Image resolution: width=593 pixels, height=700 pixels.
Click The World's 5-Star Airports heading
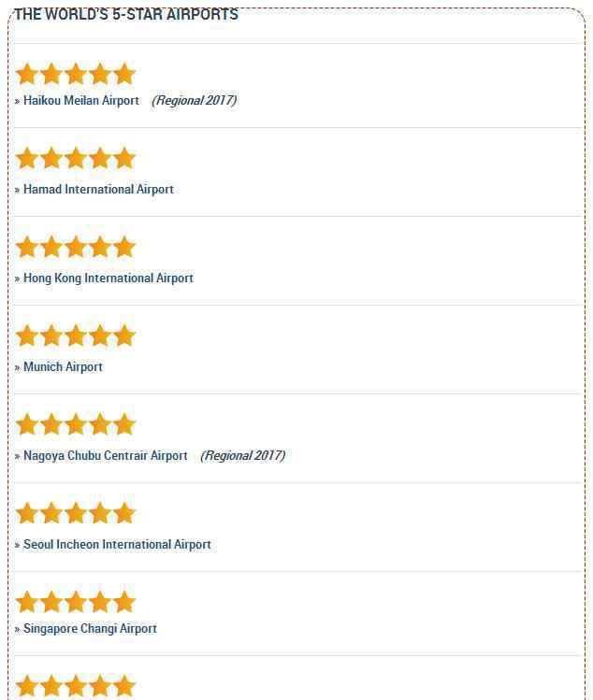(126, 14)
